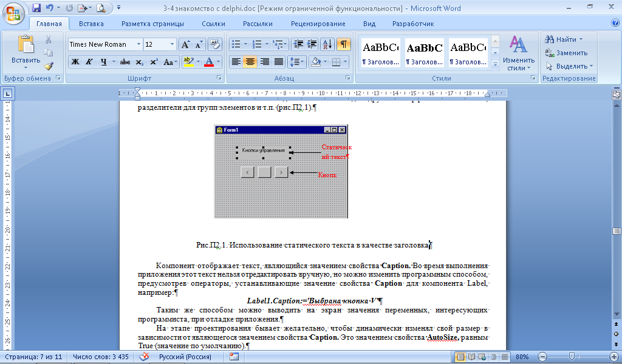Switch to the Рассылки tab
Image resolution: width=622 pixels, height=364 pixels.
coord(258,24)
